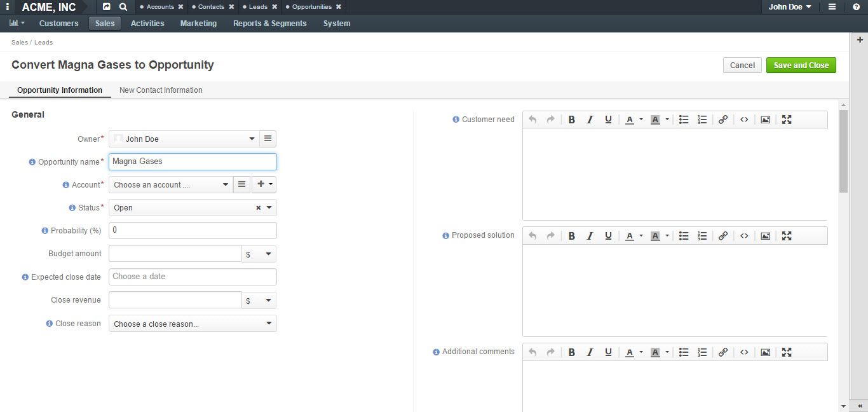Open the Sales menu
Screen dimensions: 868x412
(105, 24)
